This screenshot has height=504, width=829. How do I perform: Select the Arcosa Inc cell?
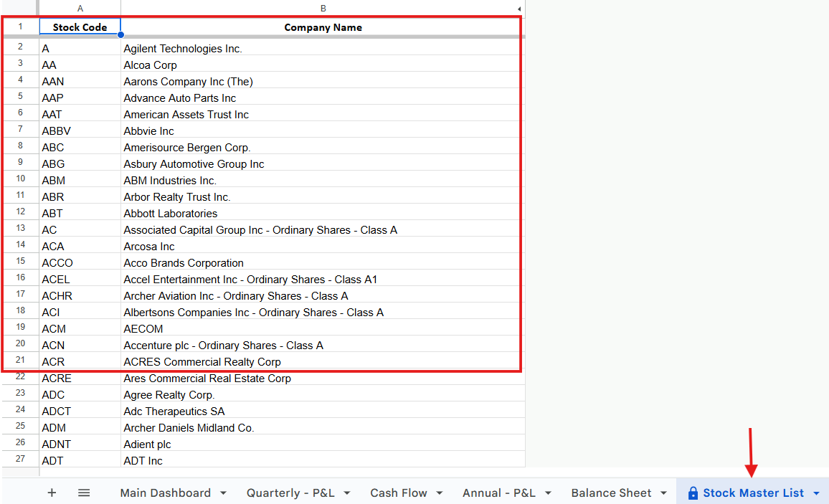tap(323, 246)
